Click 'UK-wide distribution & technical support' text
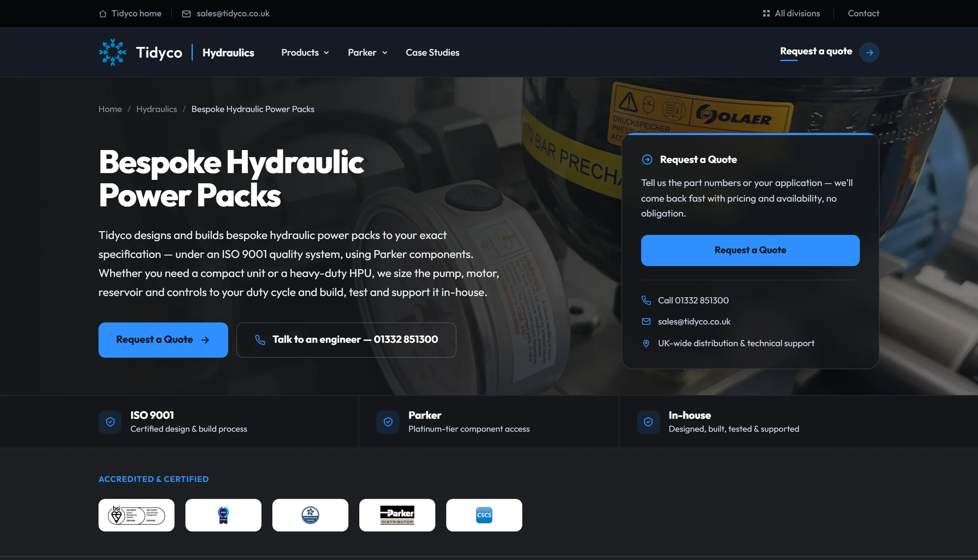Viewport: 978px width, 560px height. pyautogui.click(x=736, y=343)
